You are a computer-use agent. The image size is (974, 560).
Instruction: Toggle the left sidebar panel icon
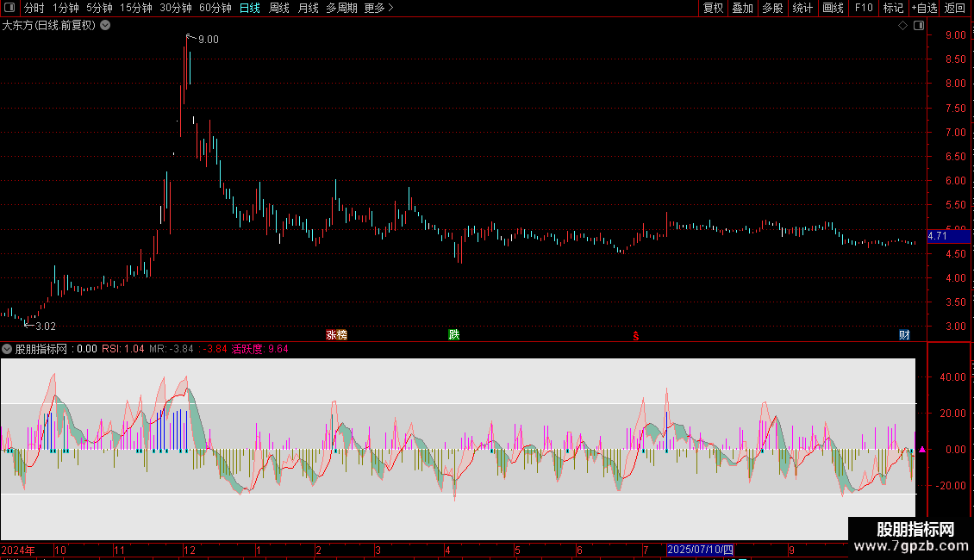9,8
